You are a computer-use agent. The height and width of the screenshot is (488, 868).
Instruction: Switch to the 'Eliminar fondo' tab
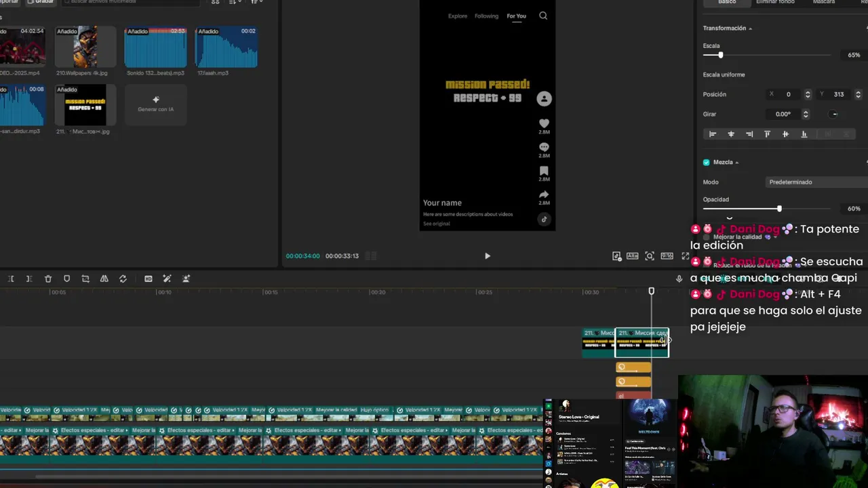coord(775,2)
